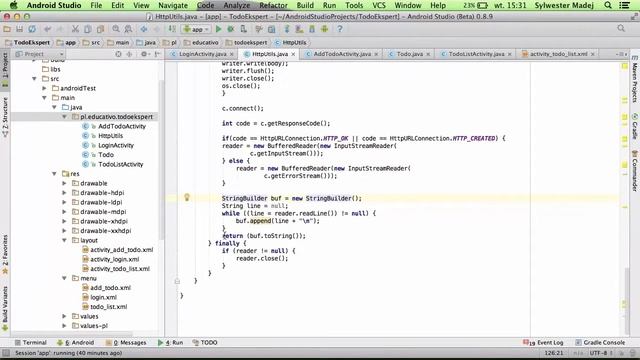Click the editor vertical scrollbar
640x360 pixels.
pos(628,301)
